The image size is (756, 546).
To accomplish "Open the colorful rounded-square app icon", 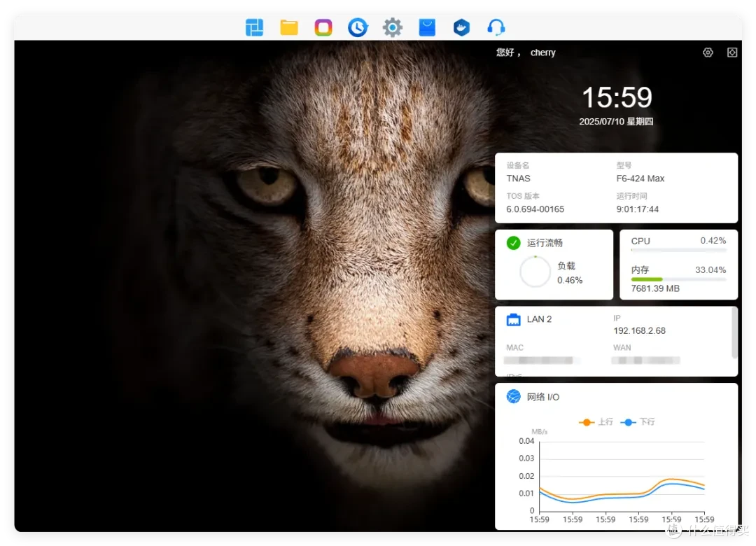I will [323, 27].
